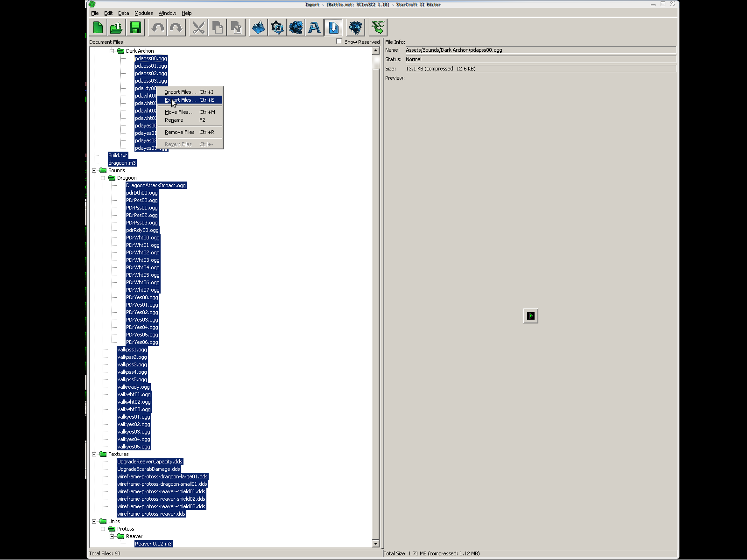
Task: Open the Modules menu
Action: point(143,13)
